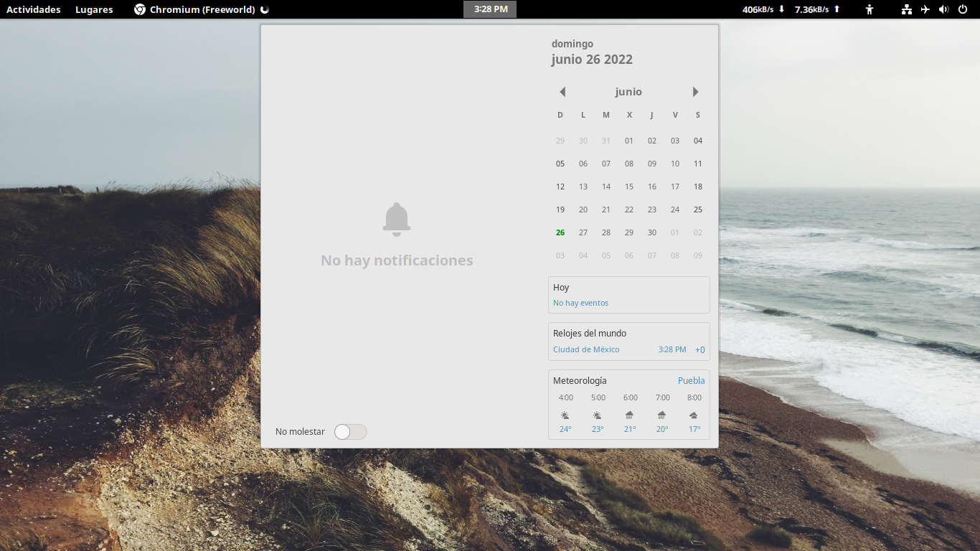Image resolution: width=980 pixels, height=551 pixels.
Task: Open Actividades overview
Action: pyautogui.click(x=34, y=9)
